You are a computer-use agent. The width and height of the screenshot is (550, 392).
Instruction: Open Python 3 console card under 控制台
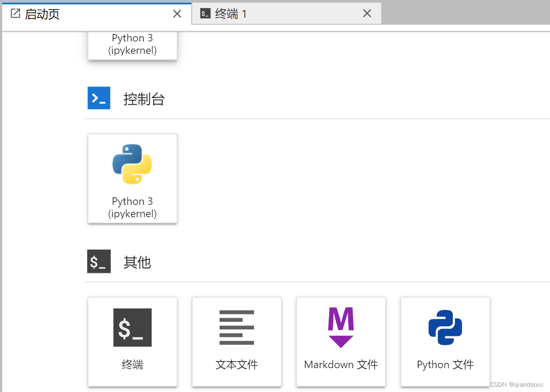click(x=133, y=178)
